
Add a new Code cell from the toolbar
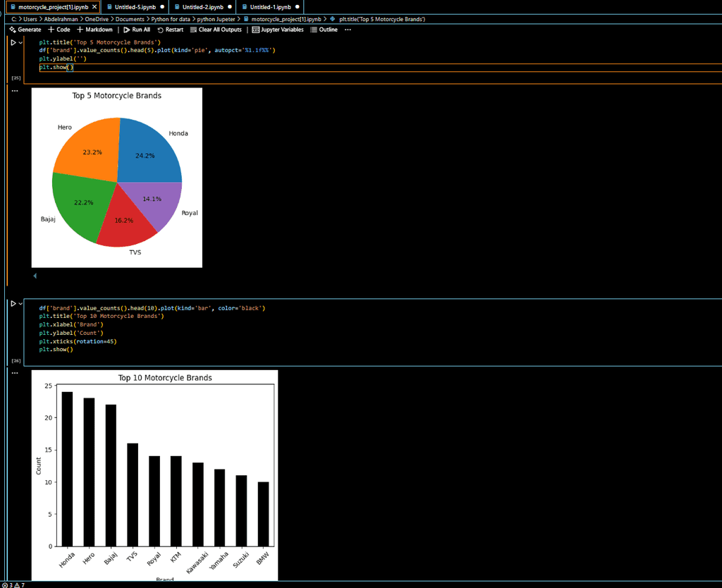pyautogui.click(x=59, y=30)
